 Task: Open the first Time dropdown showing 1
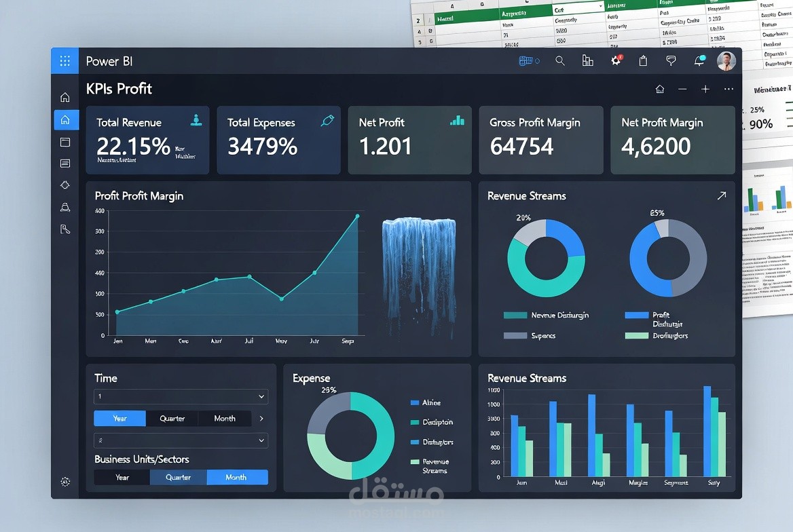(x=181, y=396)
